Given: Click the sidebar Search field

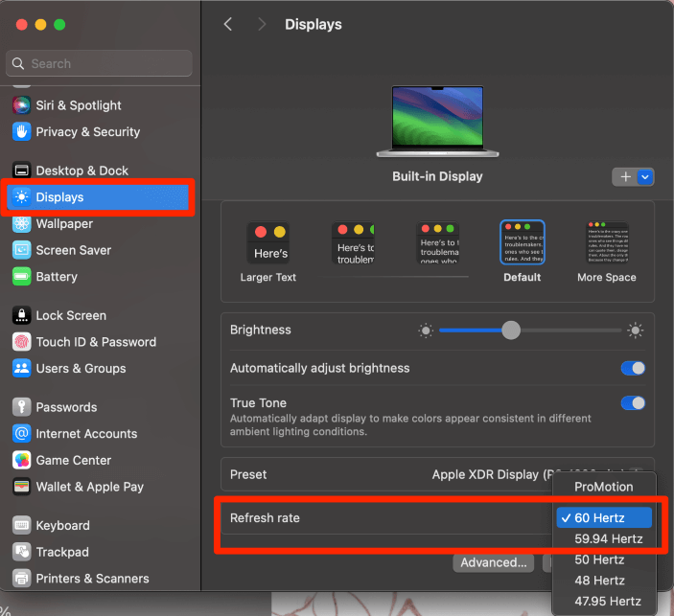Looking at the screenshot, I should (x=99, y=63).
